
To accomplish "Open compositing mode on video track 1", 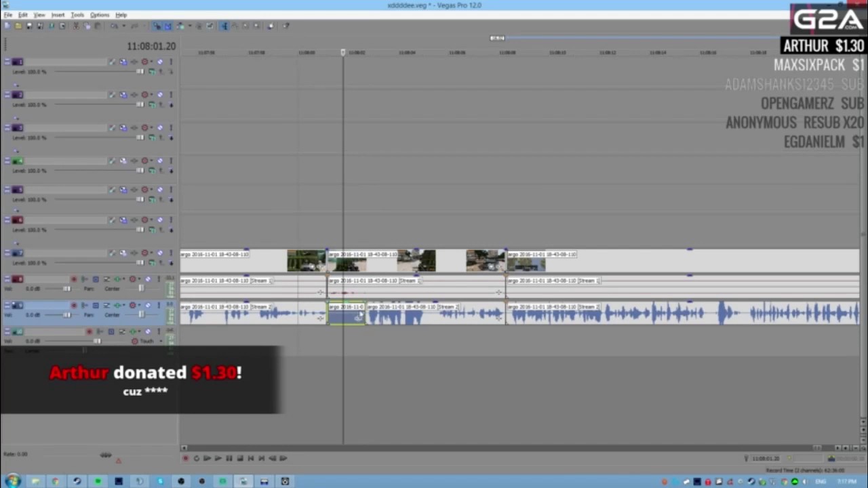I will coord(152,72).
